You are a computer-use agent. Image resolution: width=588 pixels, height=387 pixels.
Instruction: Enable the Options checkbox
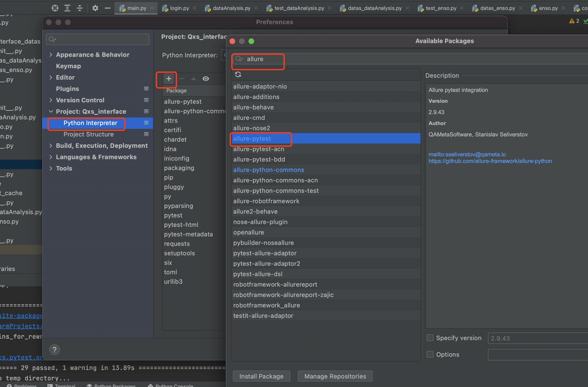pos(430,354)
